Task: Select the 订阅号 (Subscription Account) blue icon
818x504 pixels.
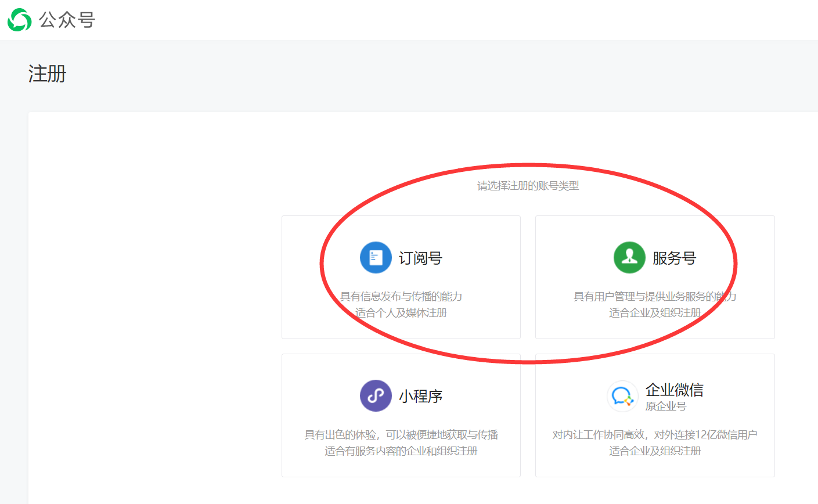Action: (376, 257)
